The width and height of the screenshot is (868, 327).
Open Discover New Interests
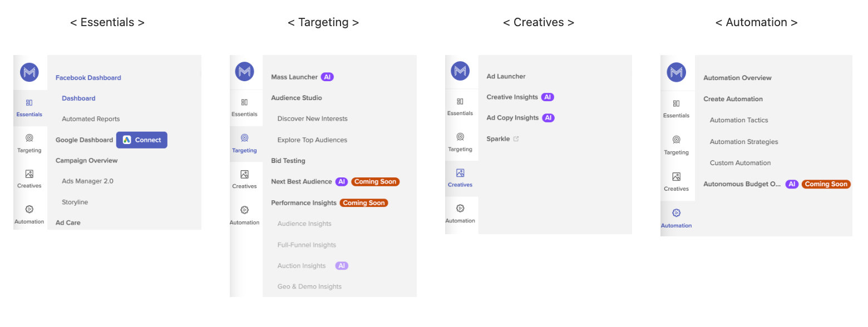click(312, 119)
